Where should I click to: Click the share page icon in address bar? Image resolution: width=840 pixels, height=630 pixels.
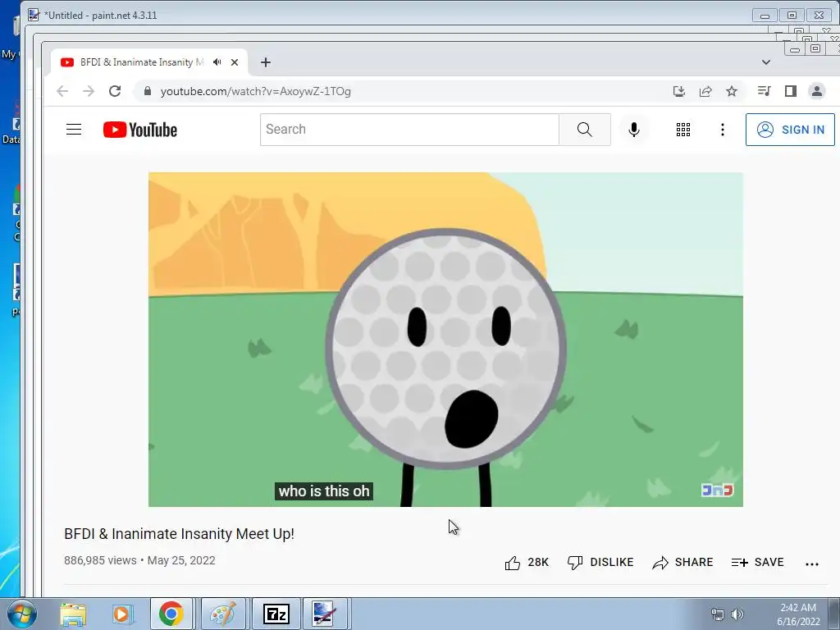click(x=705, y=91)
